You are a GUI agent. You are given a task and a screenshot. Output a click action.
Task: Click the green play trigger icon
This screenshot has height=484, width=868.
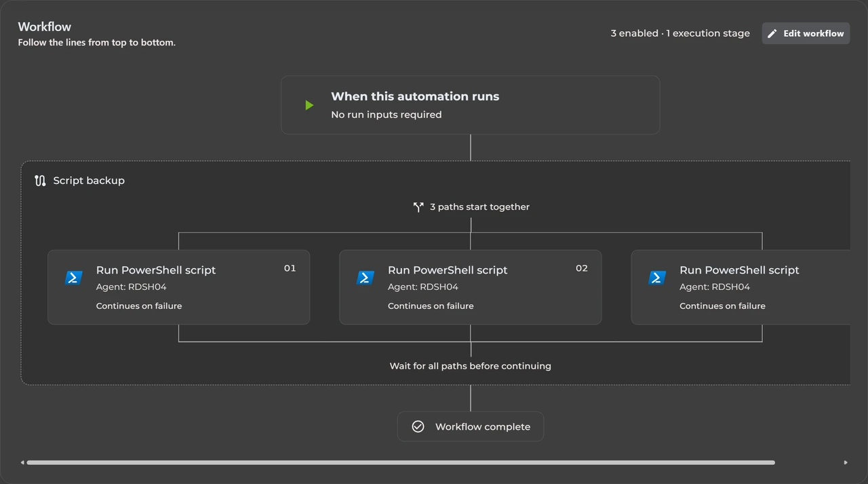coord(309,105)
